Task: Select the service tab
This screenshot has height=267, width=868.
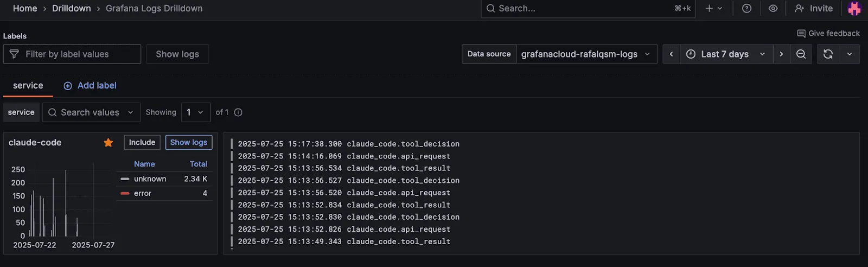Action: click(28, 85)
